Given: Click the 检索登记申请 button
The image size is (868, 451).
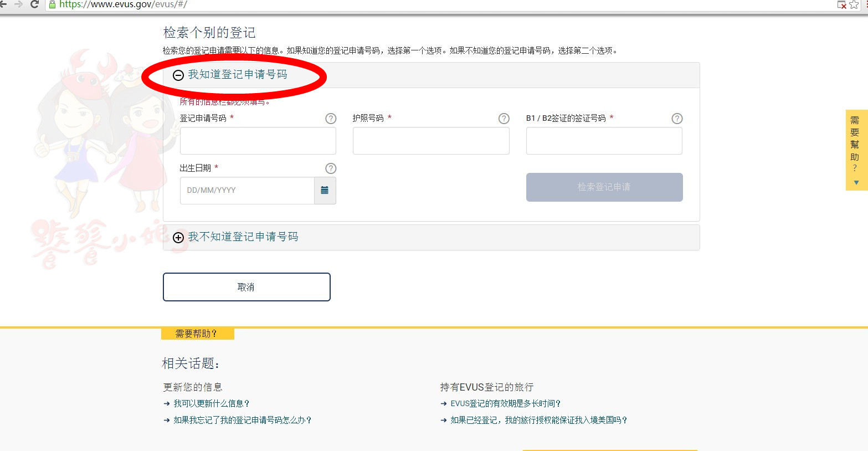Looking at the screenshot, I should [604, 187].
